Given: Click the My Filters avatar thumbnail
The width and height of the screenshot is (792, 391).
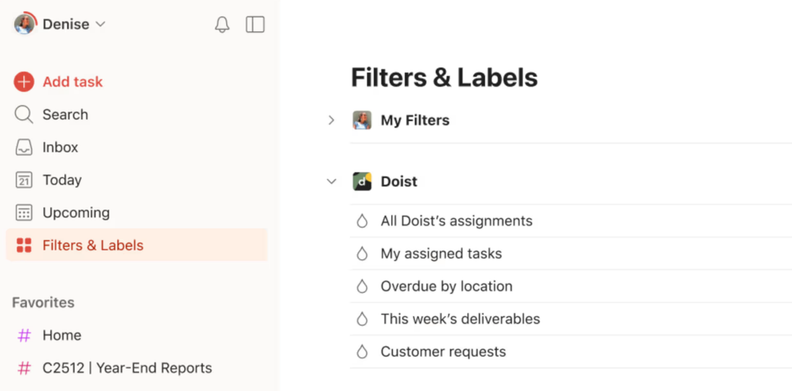Looking at the screenshot, I should (362, 120).
